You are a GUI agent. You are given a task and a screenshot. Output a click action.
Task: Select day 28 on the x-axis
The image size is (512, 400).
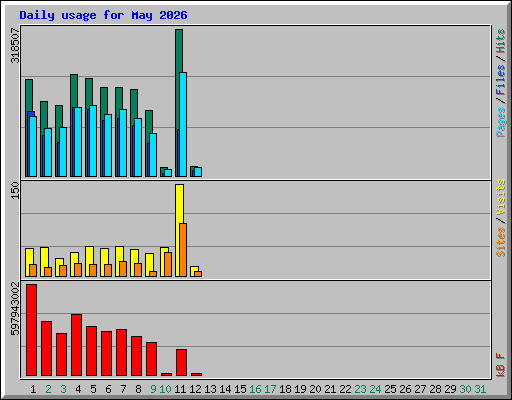click(435, 389)
